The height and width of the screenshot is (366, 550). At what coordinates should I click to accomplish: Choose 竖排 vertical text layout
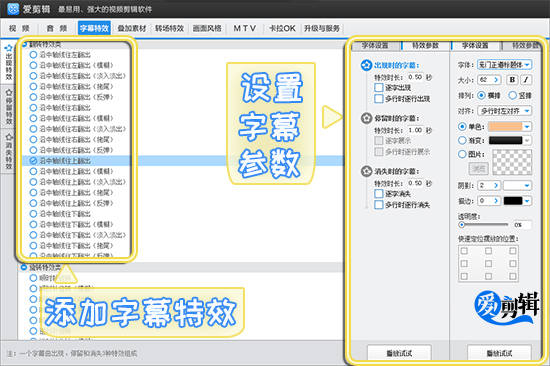point(512,95)
